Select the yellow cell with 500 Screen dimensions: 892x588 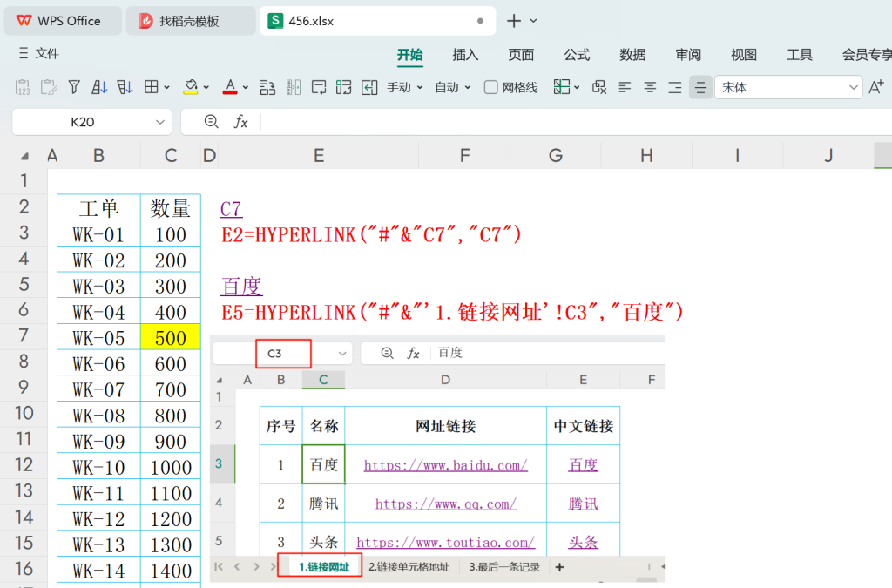(x=171, y=337)
